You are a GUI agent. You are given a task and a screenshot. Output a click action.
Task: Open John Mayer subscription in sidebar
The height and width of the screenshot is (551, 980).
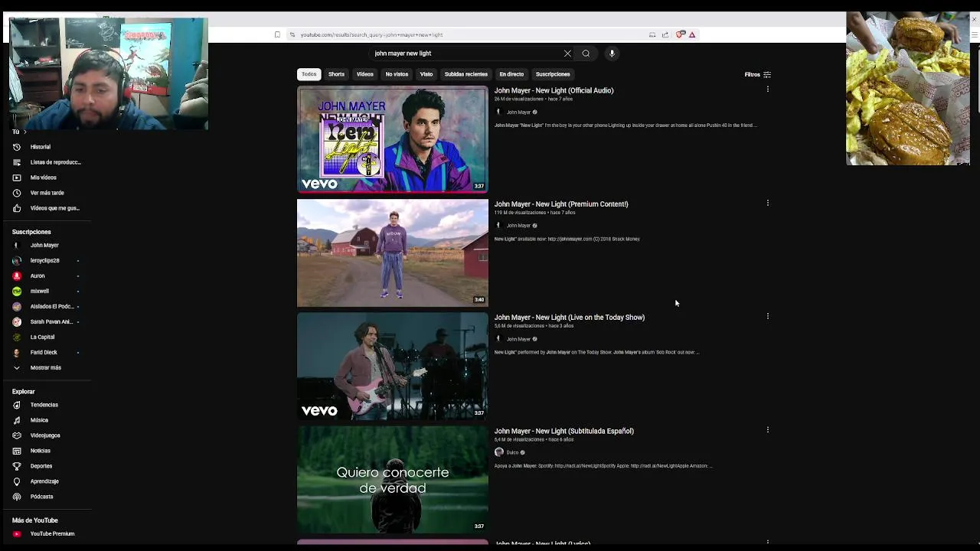[46, 246]
